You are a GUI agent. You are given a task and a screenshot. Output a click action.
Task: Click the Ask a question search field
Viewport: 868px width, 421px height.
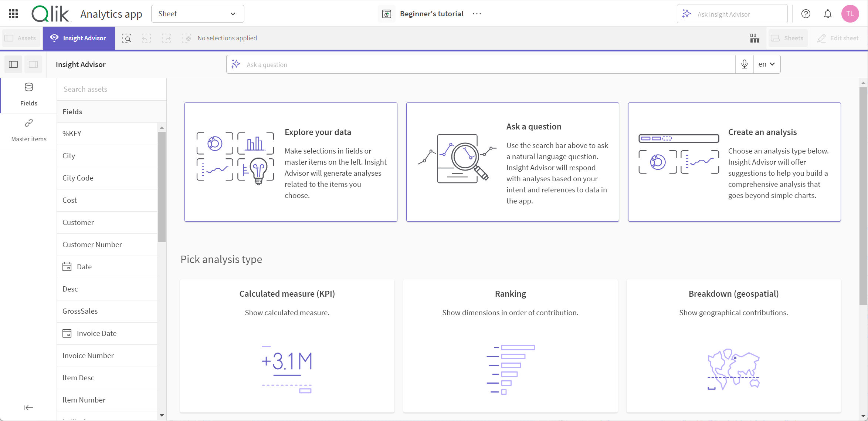pos(487,64)
